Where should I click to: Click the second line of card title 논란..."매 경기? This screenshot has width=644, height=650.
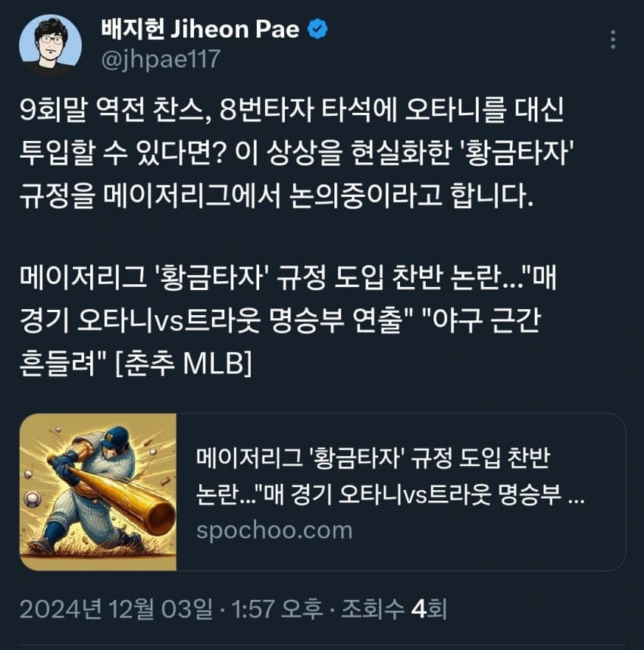tap(389, 494)
